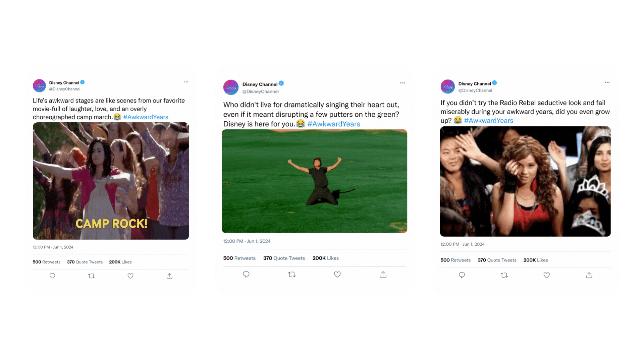Reply to the Camp Rock tweet

[x=52, y=276]
